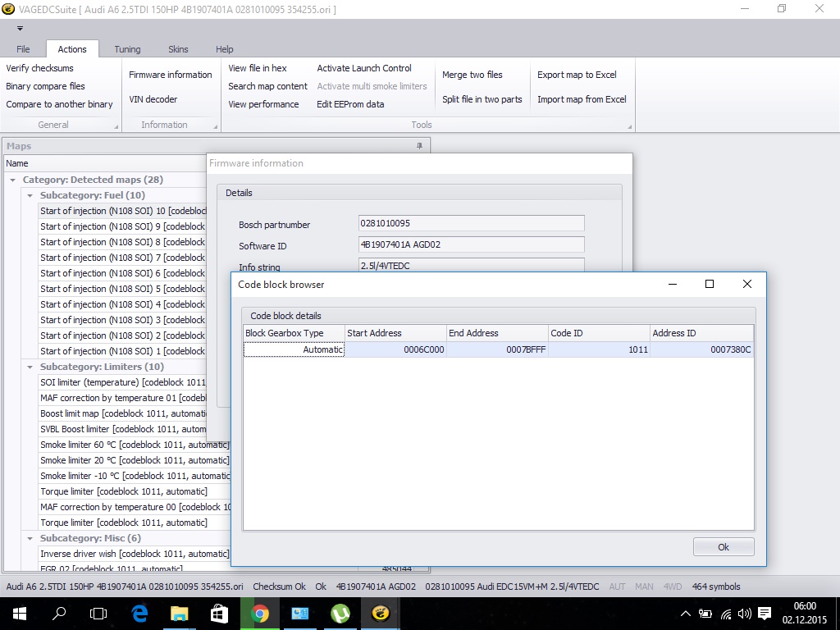This screenshot has width=840, height=630.
Task: Select the Automatic code block row
Action: coord(498,349)
